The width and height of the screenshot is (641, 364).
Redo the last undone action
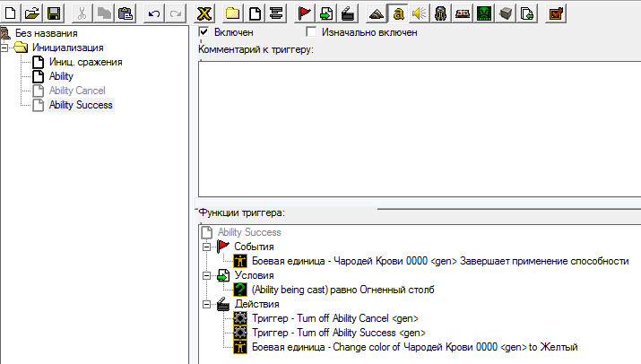pos(176,13)
